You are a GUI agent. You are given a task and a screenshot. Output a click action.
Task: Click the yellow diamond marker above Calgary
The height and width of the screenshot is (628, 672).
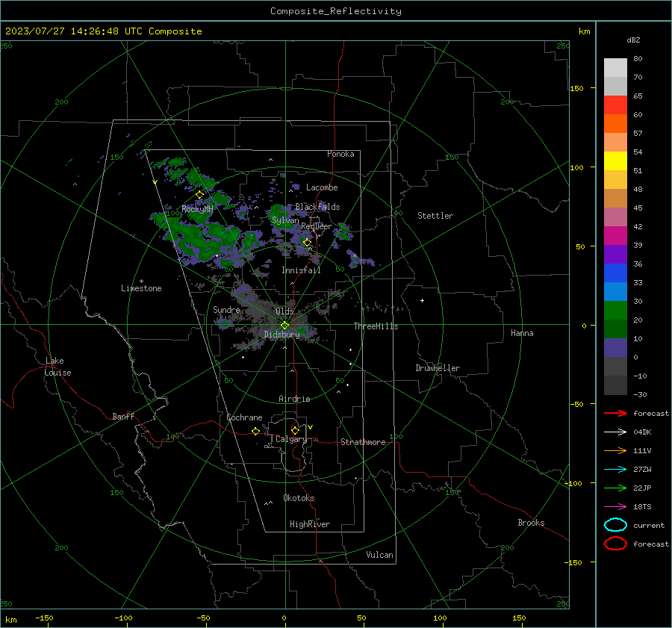click(x=295, y=430)
